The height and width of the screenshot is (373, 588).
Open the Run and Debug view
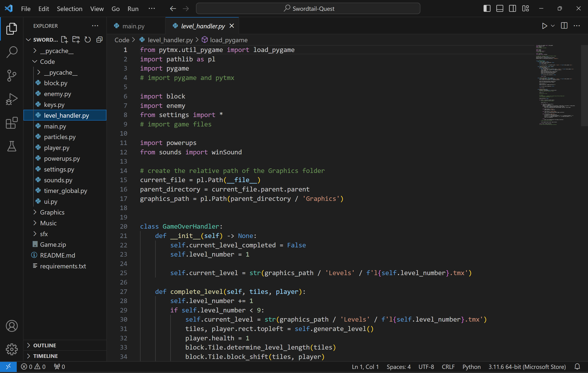pyautogui.click(x=11, y=99)
